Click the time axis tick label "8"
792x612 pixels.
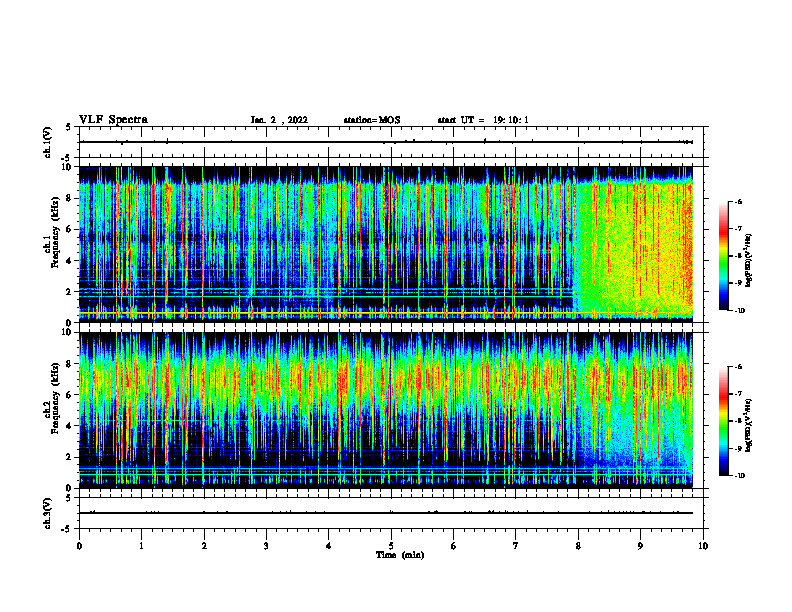[x=578, y=546]
